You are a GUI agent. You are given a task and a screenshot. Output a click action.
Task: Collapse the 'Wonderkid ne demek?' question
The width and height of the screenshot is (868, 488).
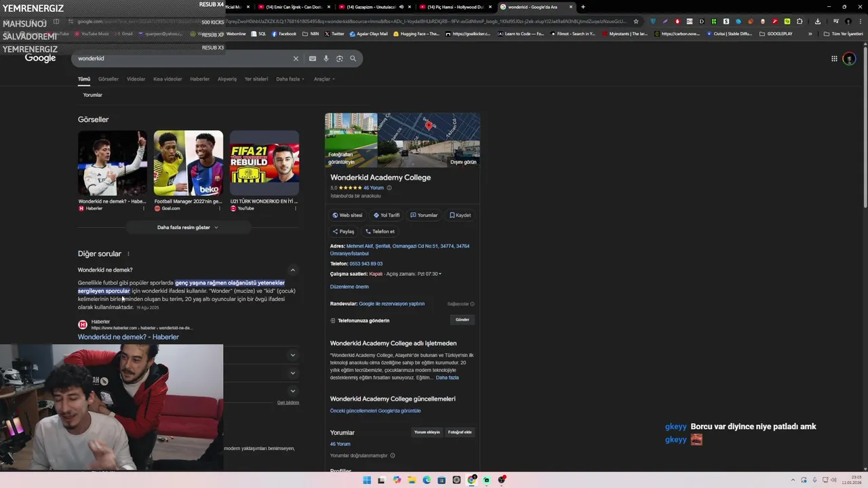tap(292, 270)
